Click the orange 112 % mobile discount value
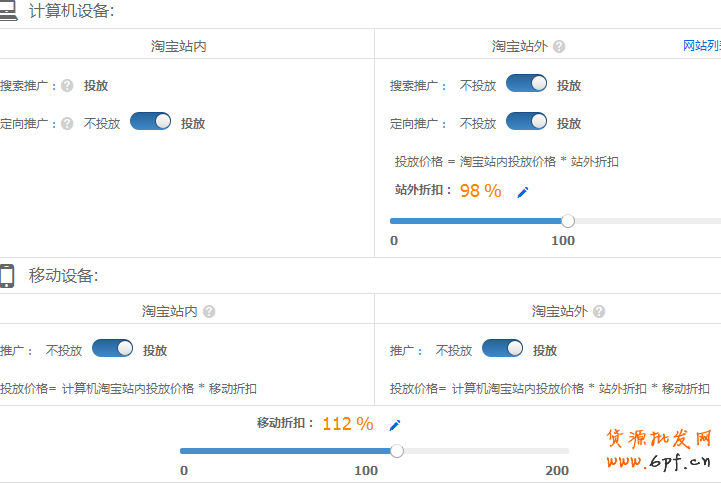 347,424
